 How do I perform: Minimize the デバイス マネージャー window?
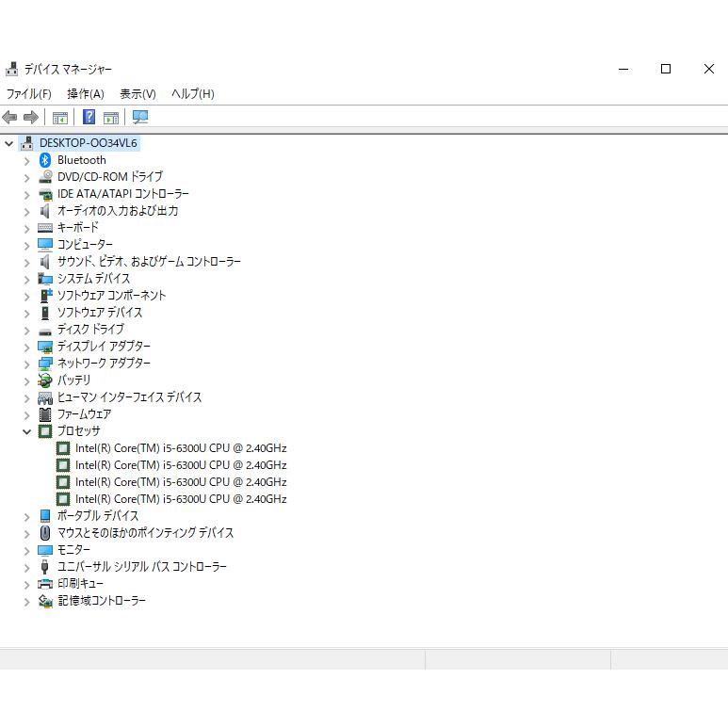pos(623,69)
